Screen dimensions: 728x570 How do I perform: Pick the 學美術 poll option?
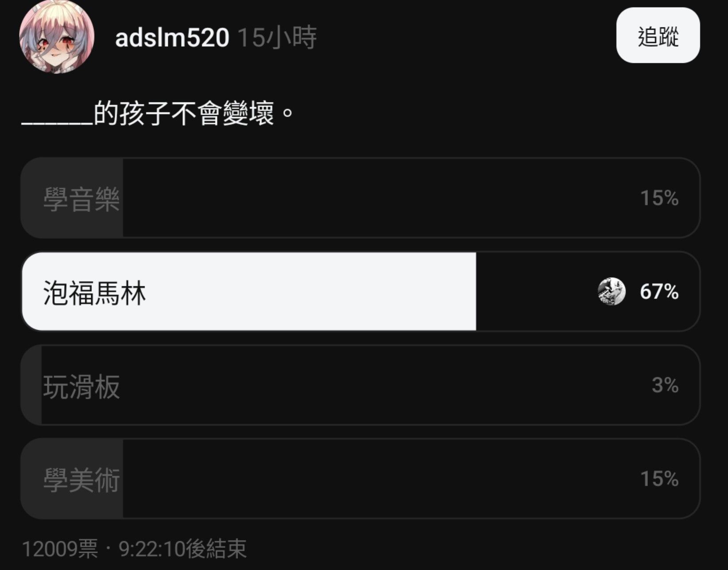click(360, 479)
